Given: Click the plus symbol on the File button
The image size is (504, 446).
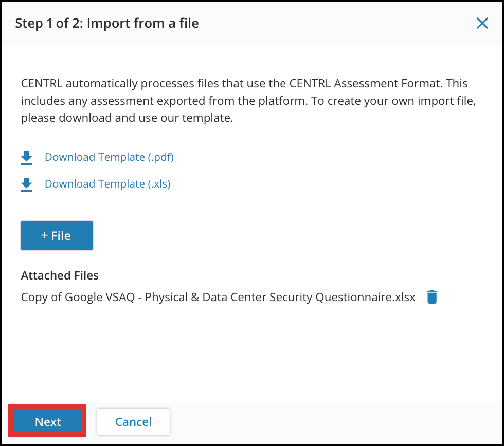Looking at the screenshot, I should (x=44, y=235).
